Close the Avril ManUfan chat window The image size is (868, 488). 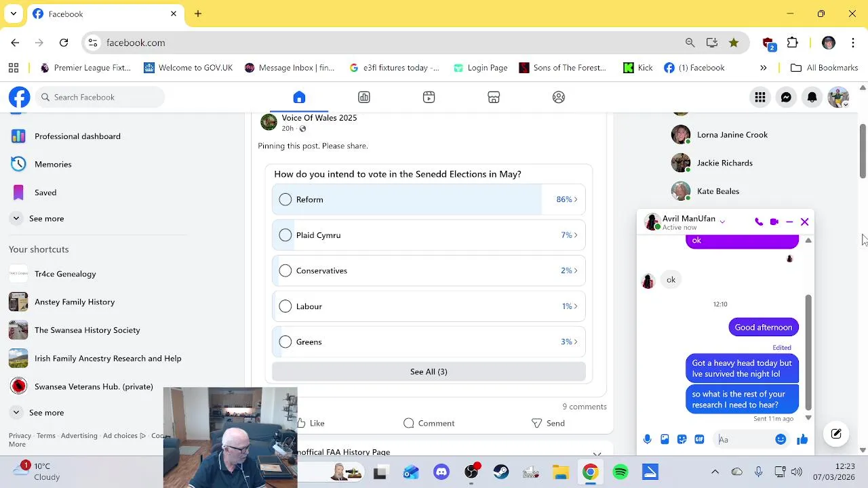[805, 222]
